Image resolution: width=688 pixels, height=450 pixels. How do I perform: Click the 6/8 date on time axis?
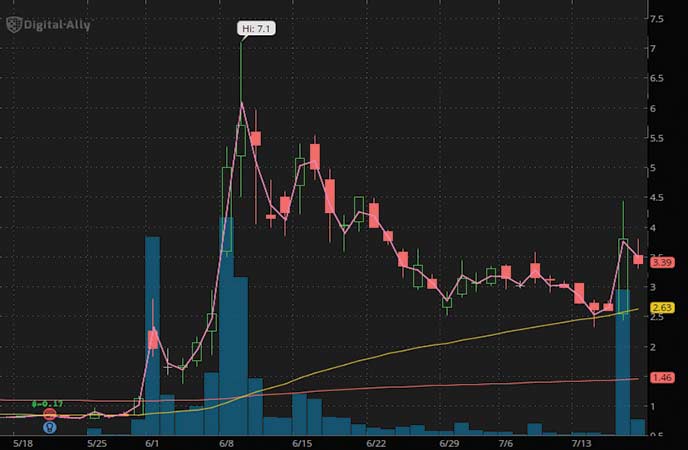coord(226,443)
